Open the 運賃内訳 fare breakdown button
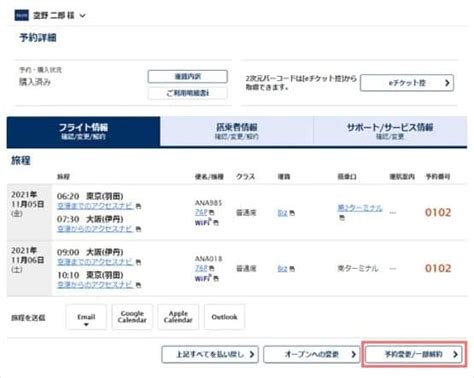This screenshot has width=474, height=378. (188, 76)
